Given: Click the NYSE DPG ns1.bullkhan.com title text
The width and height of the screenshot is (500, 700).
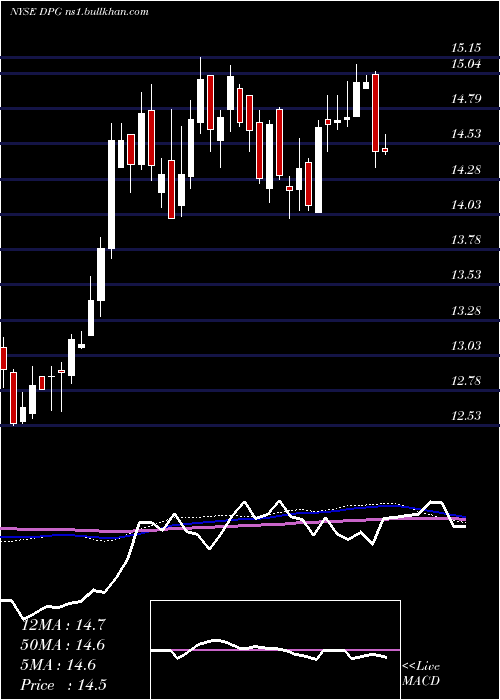Looking at the screenshot, I should (x=79, y=12).
